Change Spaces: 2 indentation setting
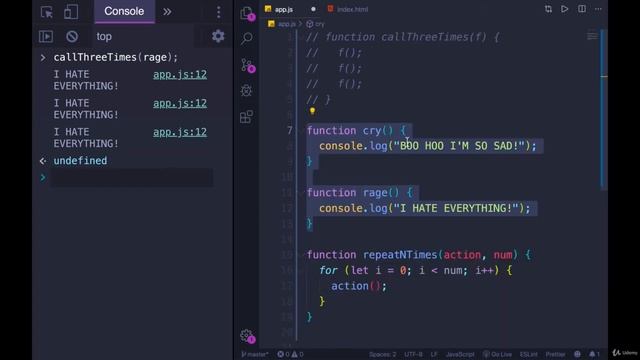640x360 pixels. tap(382, 354)
